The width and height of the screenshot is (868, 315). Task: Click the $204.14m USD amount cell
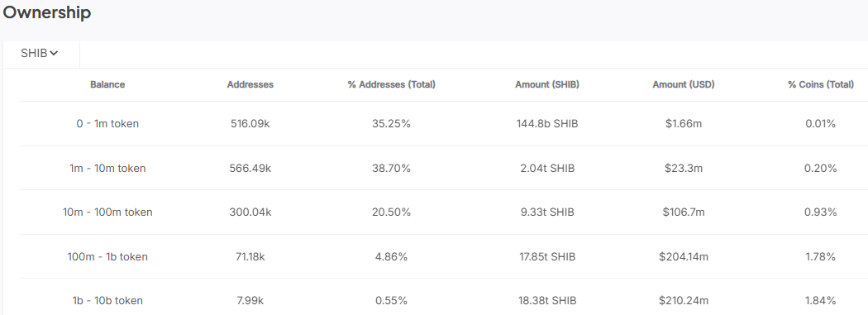684,256
